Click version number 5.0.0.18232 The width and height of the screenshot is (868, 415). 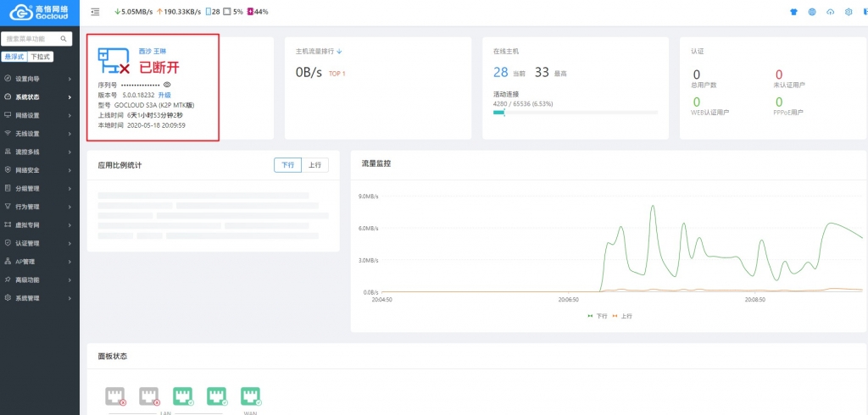coord(138,95)
